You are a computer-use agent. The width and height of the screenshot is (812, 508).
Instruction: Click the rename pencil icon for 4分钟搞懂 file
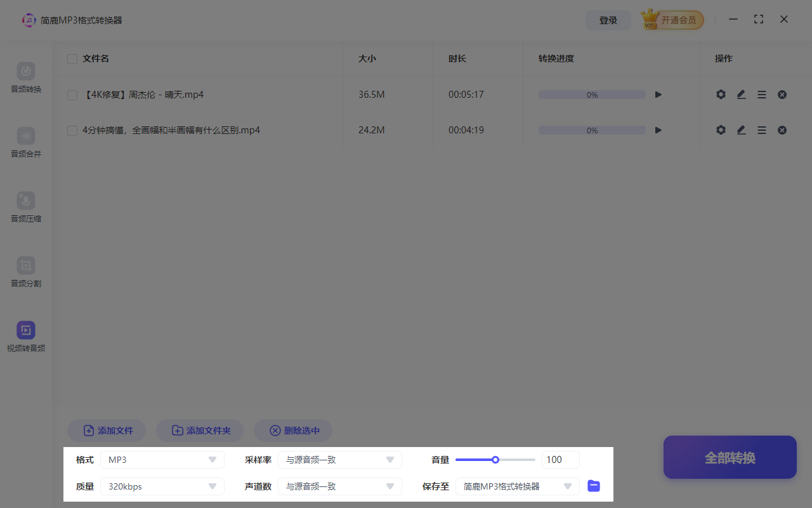tap(741, 130)
